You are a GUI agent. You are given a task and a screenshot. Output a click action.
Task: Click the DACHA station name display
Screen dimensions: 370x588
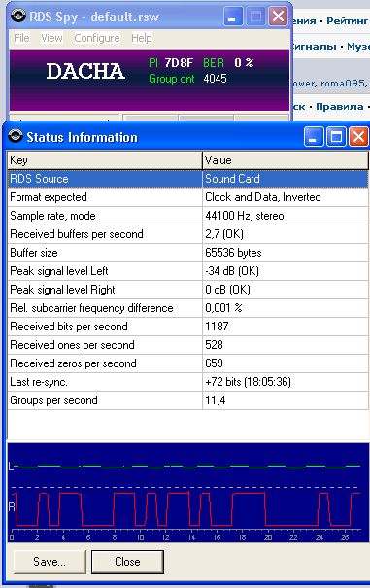85,71
